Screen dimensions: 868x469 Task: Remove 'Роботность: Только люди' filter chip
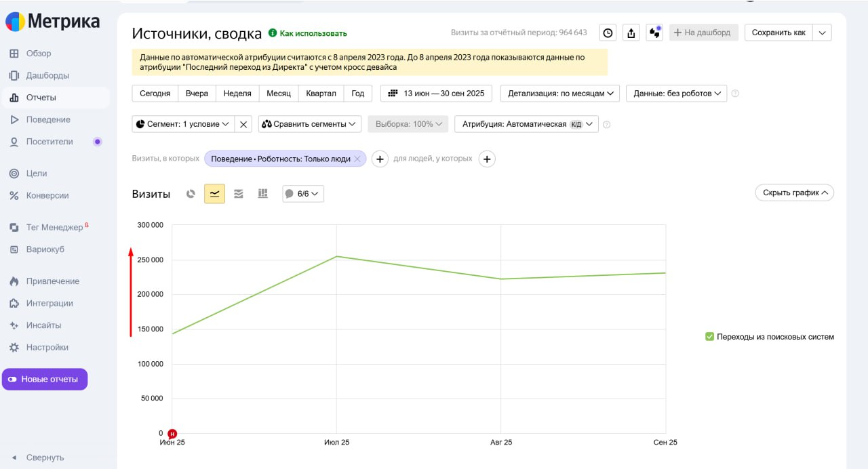(357, 159)
